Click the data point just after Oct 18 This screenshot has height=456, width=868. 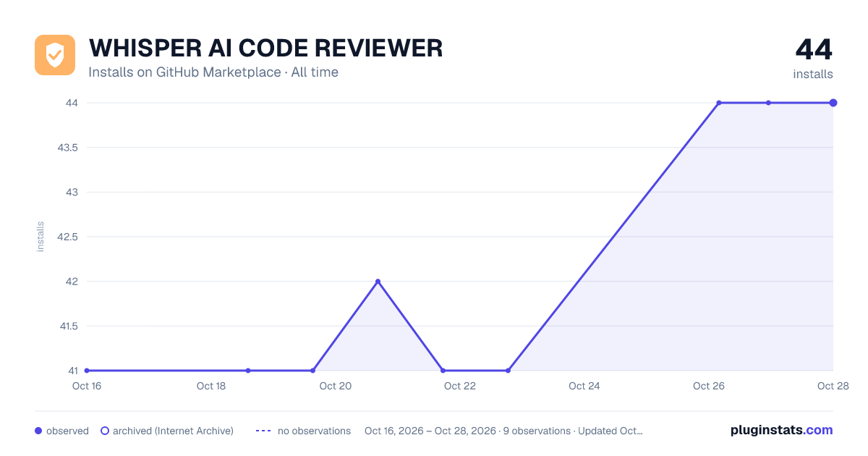(248, 371)
